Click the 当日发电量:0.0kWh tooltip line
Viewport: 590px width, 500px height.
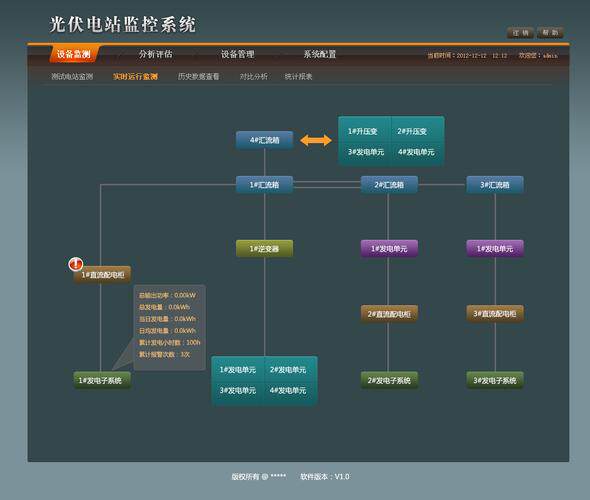coord(167,319)
